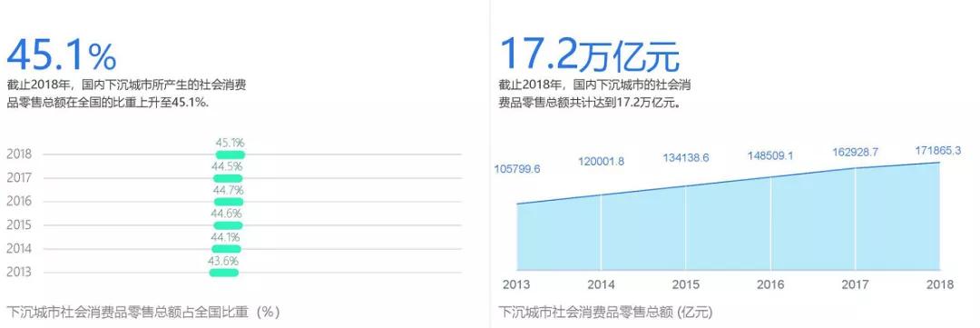The width and height of the screenshot is (980, 328).
Task: Click the description ending 共计达到17.2万亿元
Action: [594, 94]
